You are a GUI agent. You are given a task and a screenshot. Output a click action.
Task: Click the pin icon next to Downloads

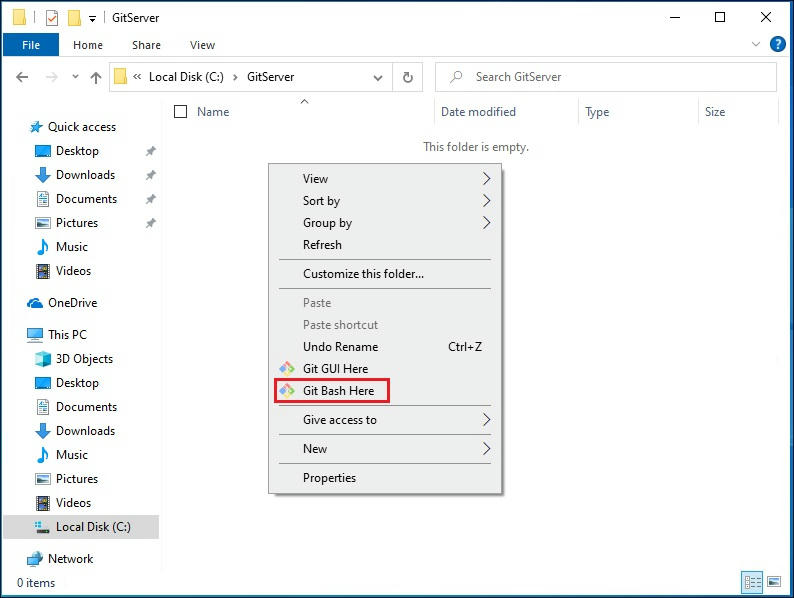coord(150,175)
